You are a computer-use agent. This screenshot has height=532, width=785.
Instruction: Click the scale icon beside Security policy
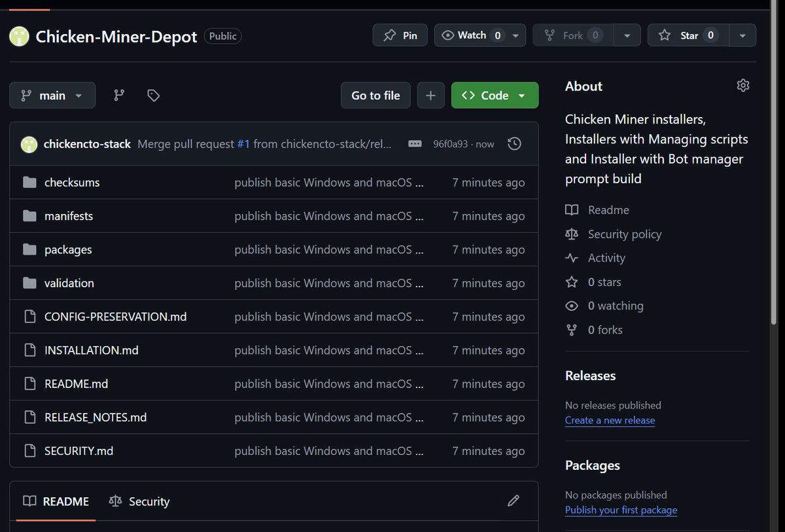pyautogui.click(x=572, y=234)
